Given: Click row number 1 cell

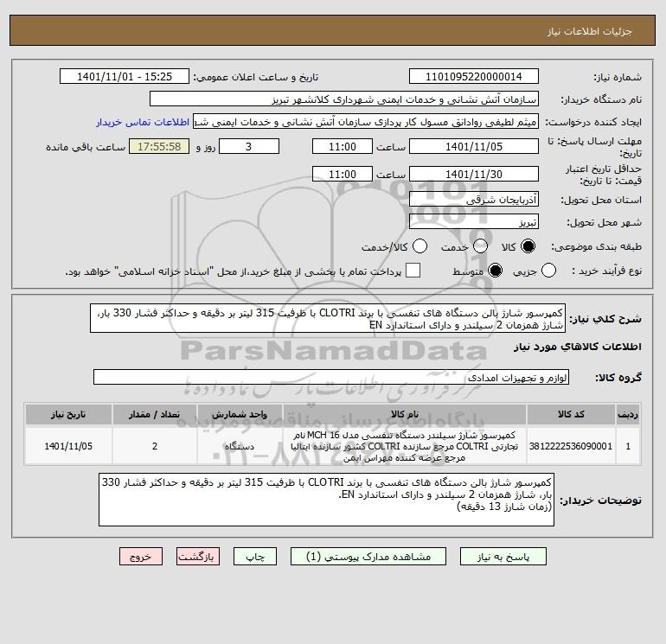Looking at the screenshot, I should [x=628, y=446].
